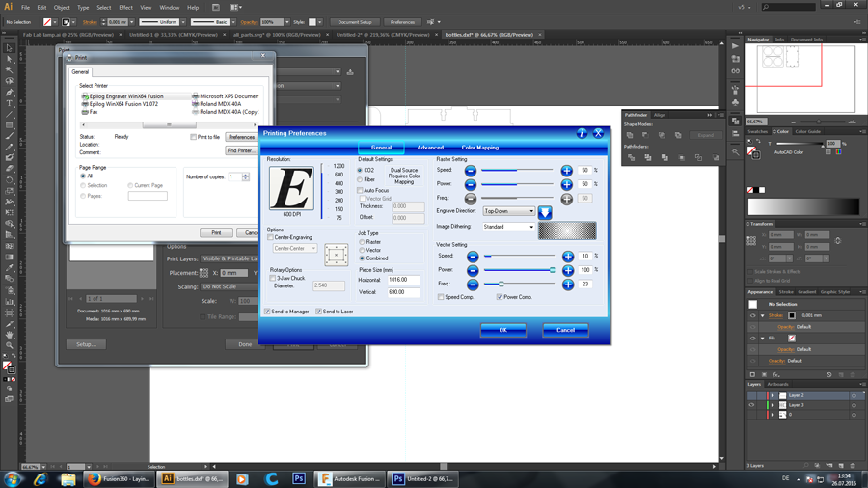Click the vector power slider handle
Viewport: 868px width, 488px height.
pyautogui.click(x=552, y=270)
